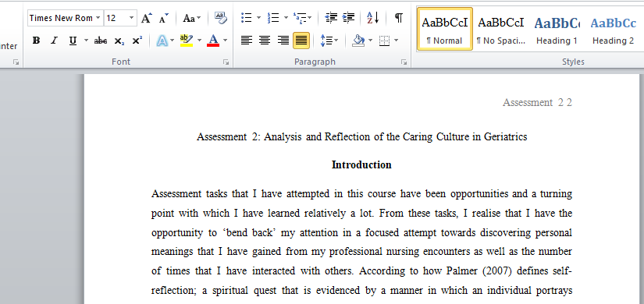The height and width of the screenshot is (304, 644).
Task: Open the Borders dropdown arrow
Action: [x=396, y=41]
